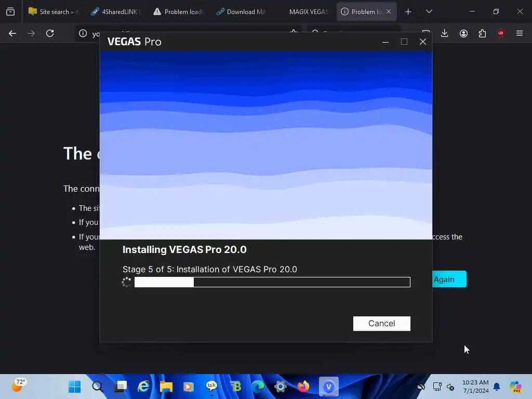The height and width of the screenshot is (399, 532).
Task: Launch Microsoft Edge from the taskbar
Action: point(258,387)
